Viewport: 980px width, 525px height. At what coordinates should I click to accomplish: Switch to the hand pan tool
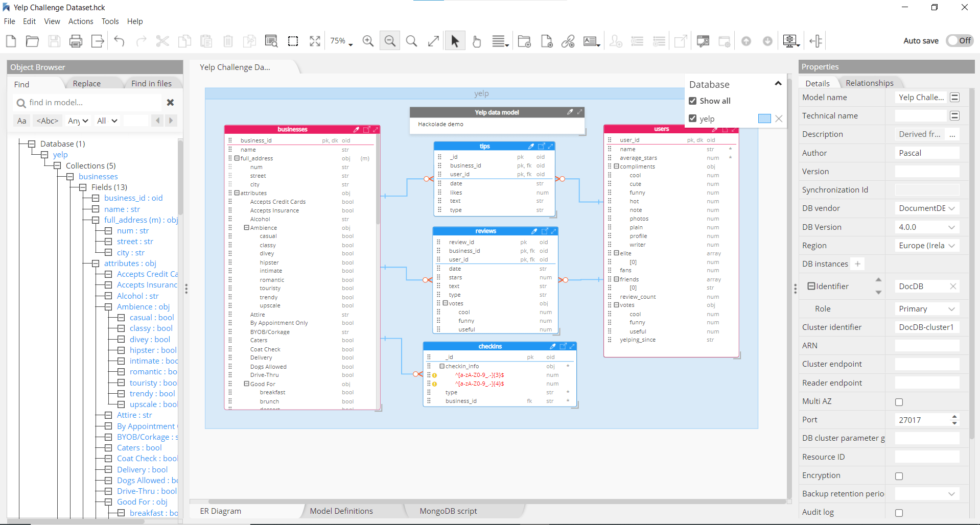[x=477, y=41]
